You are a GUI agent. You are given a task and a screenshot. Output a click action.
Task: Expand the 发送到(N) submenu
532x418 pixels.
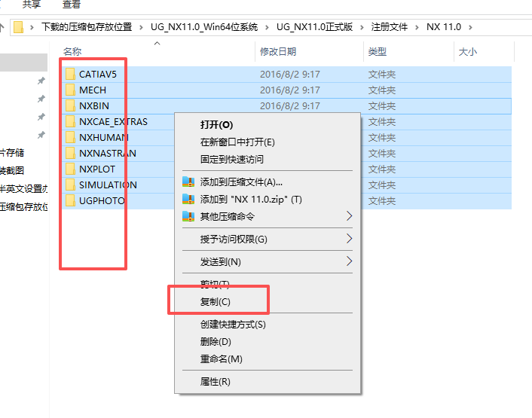click(349, 261)
